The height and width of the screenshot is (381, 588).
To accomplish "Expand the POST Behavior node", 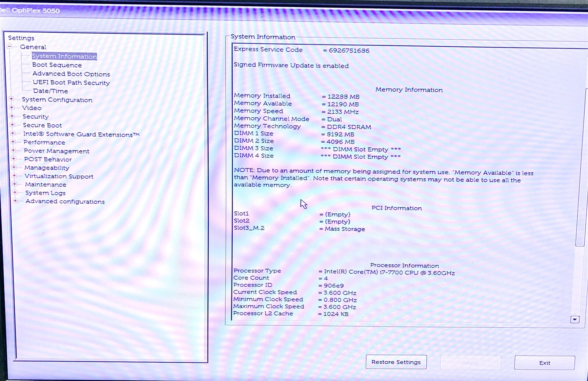I will click(14, 159).
